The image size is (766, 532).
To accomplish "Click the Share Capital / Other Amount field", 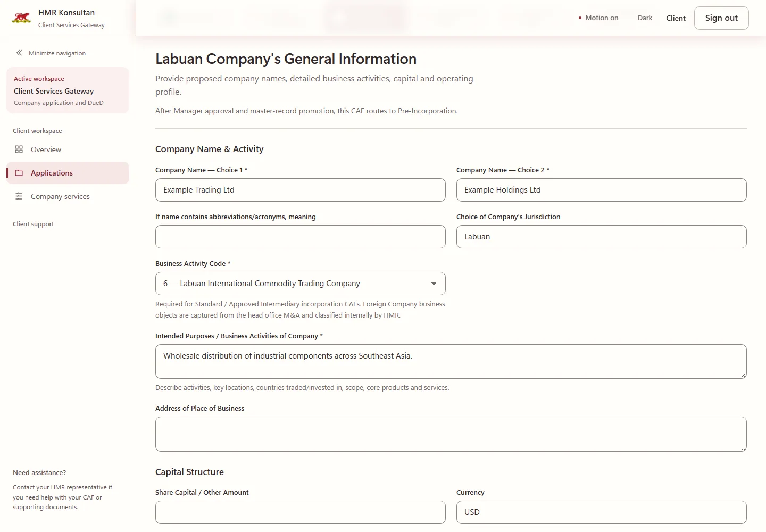I will (x=300, y=512).
